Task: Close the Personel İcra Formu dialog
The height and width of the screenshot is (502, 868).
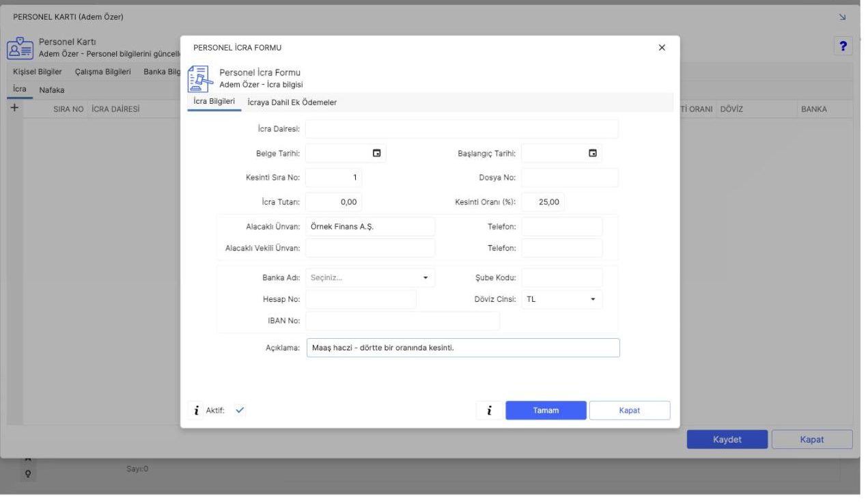Action: coord(661,48)
